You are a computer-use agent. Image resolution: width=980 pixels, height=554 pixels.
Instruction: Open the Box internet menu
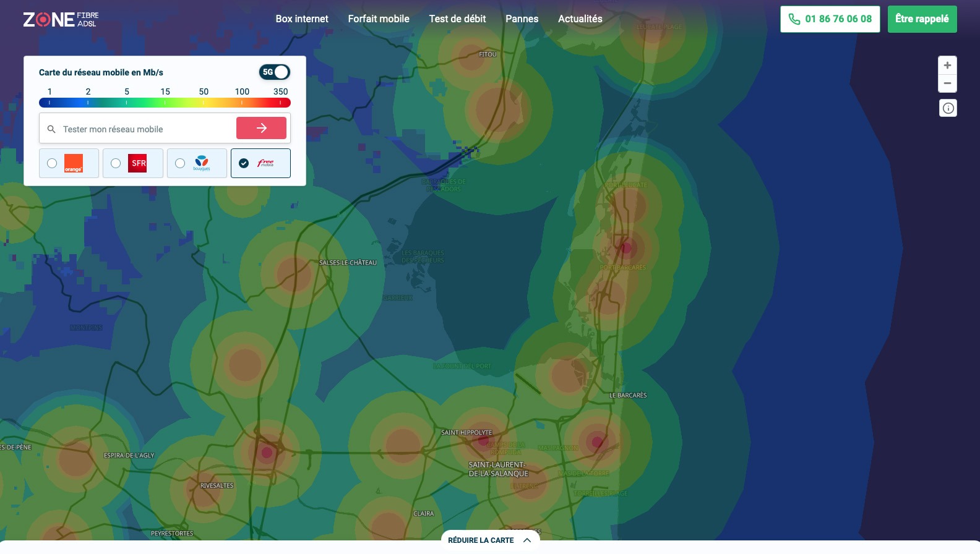click(x=302, y=19)
